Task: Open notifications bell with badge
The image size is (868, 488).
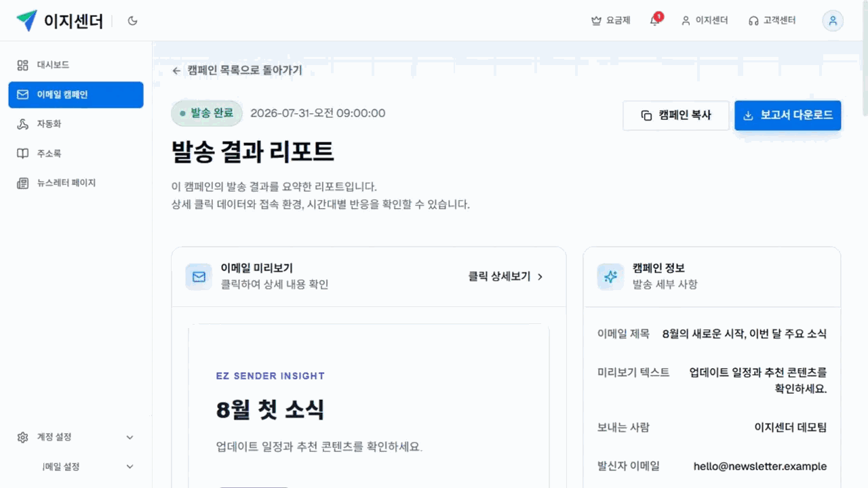Action: pos(655,20)
